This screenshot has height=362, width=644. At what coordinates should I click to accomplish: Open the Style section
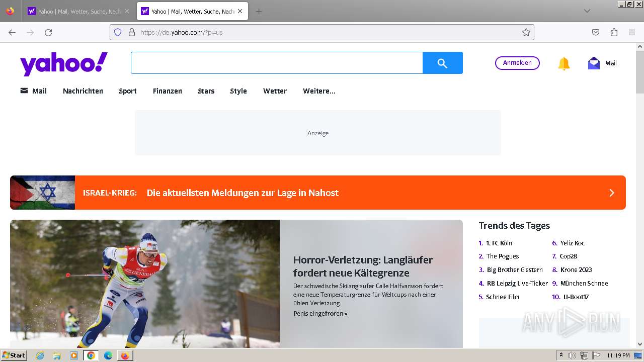coord(238,91)
